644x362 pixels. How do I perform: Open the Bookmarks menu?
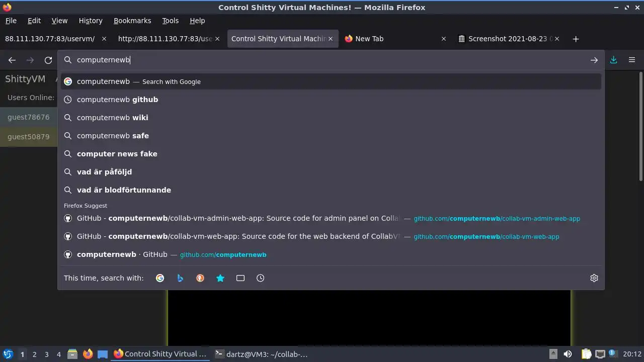[x=132, y=21]
